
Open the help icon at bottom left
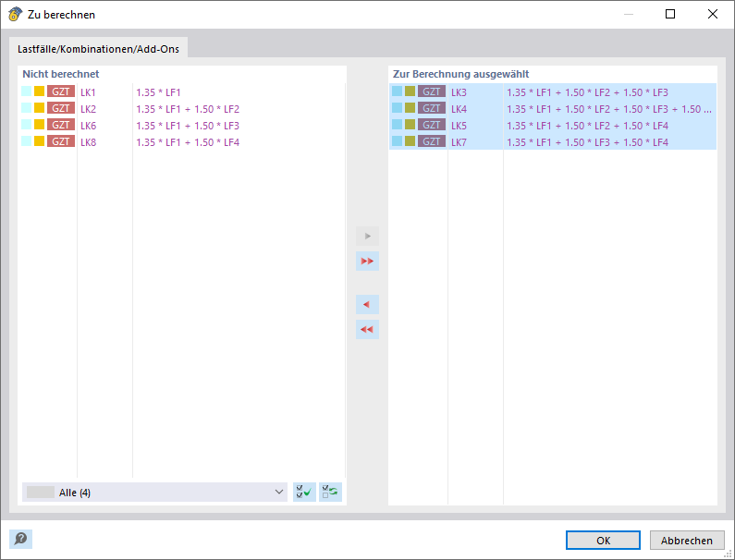point(20,539)
